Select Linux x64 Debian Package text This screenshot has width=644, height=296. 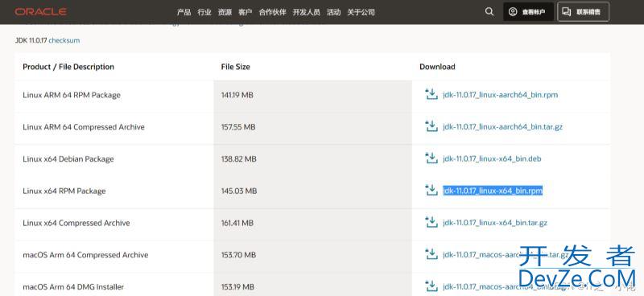click(x=68, y=159)
